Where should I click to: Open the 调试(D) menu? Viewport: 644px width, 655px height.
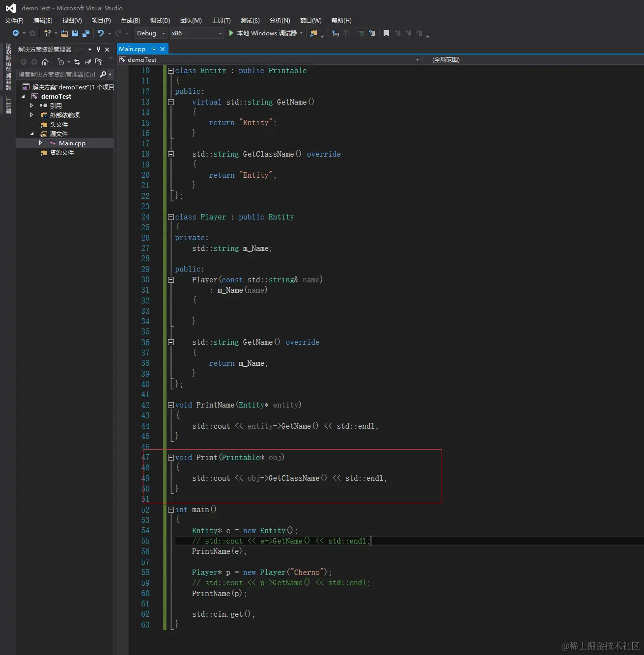(x=160, y=20)
